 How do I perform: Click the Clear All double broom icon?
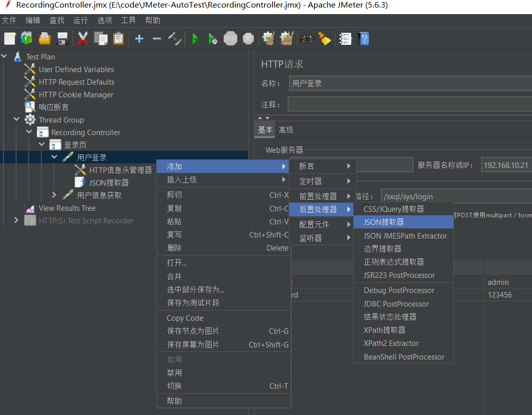pyautogui.click(x=287, y=38)
